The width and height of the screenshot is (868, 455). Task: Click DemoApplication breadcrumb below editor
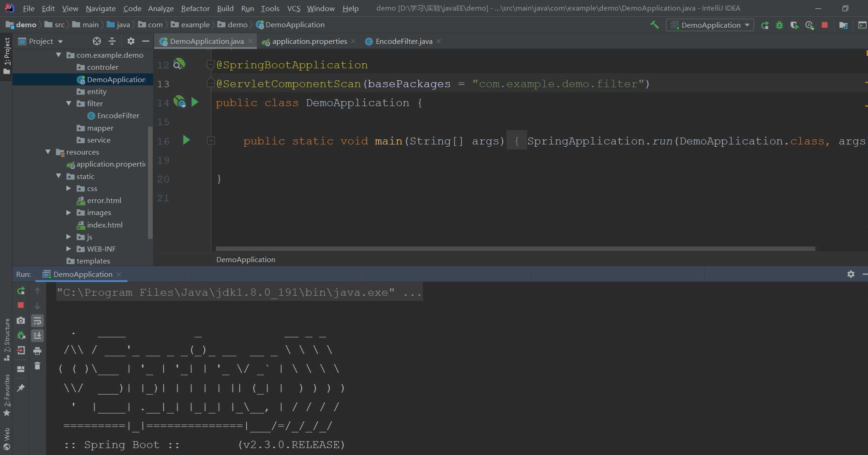[x=245, y=260]
